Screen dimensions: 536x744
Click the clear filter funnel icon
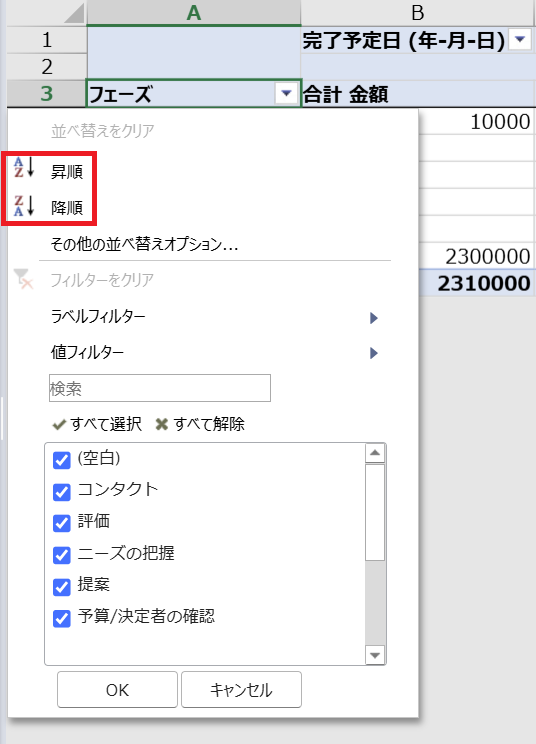(x=23, y=279)
